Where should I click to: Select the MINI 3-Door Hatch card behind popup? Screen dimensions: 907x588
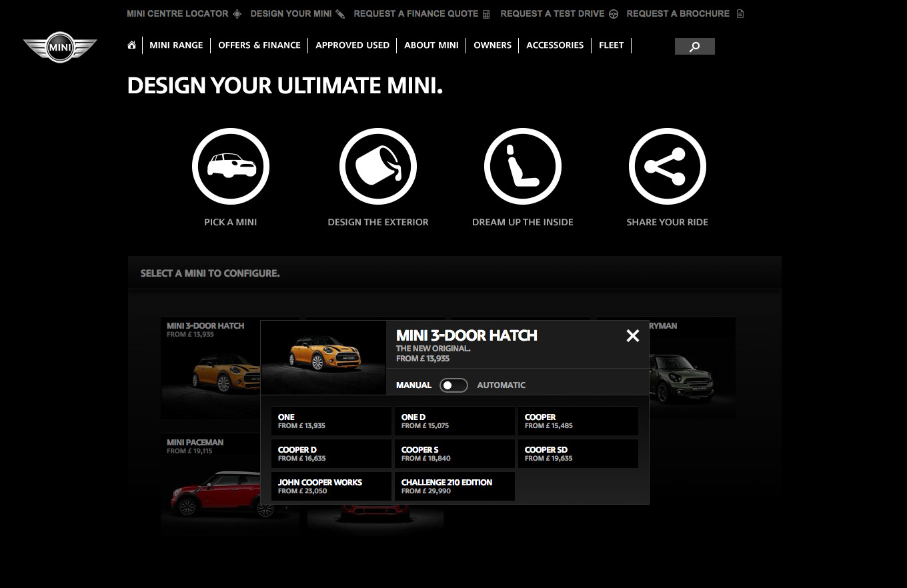pos(210,368)
